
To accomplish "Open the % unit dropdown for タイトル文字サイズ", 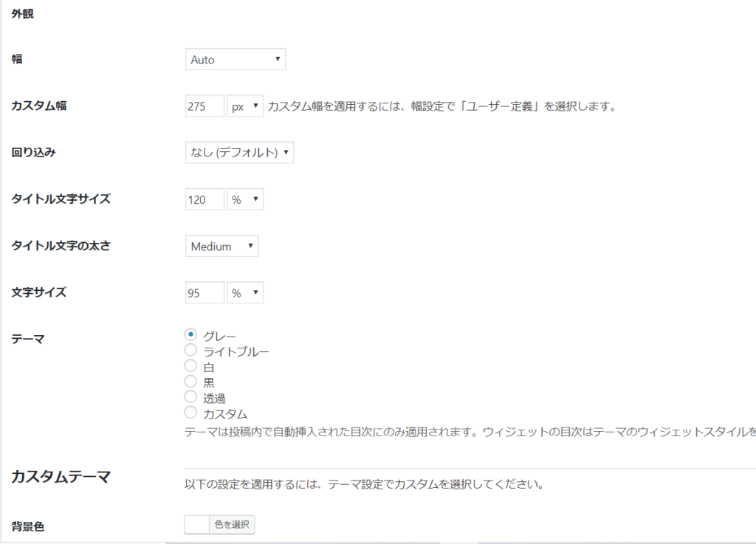I will 245,199.
